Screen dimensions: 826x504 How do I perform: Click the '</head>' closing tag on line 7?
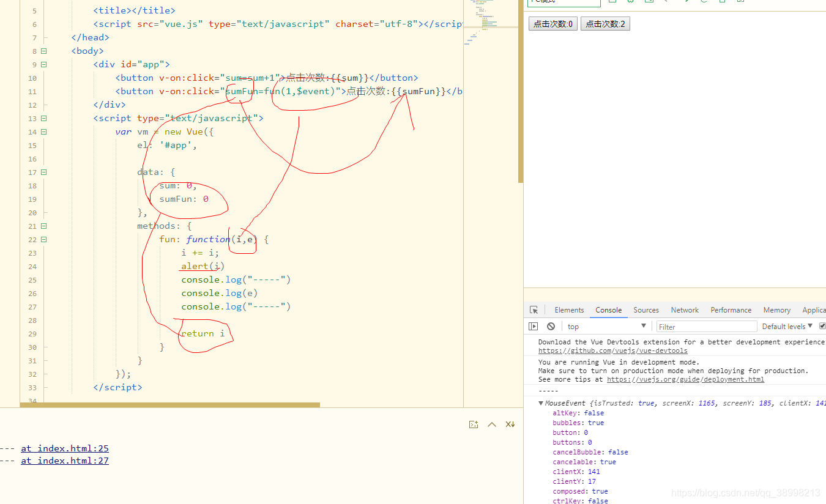[90, 38]
